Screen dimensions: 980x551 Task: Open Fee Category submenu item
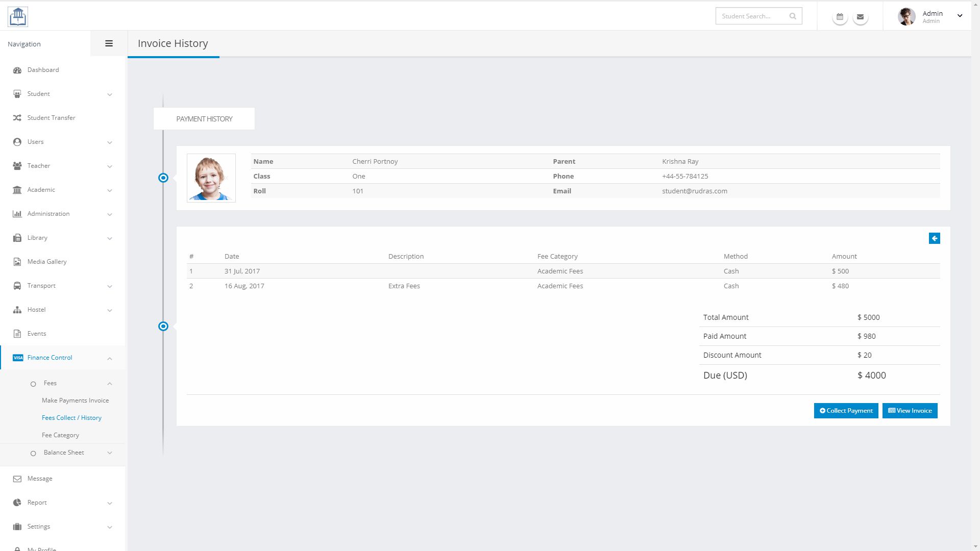60,435
